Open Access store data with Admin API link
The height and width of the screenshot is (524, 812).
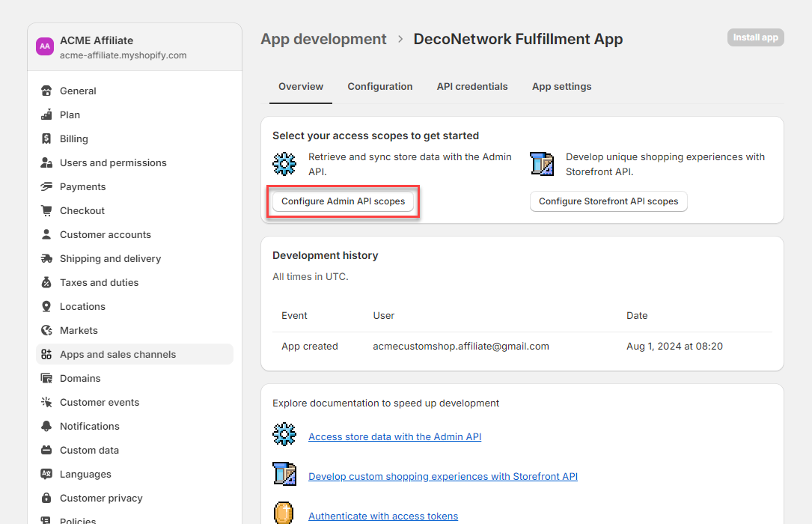pyautogui.click(x=394, y=437)
